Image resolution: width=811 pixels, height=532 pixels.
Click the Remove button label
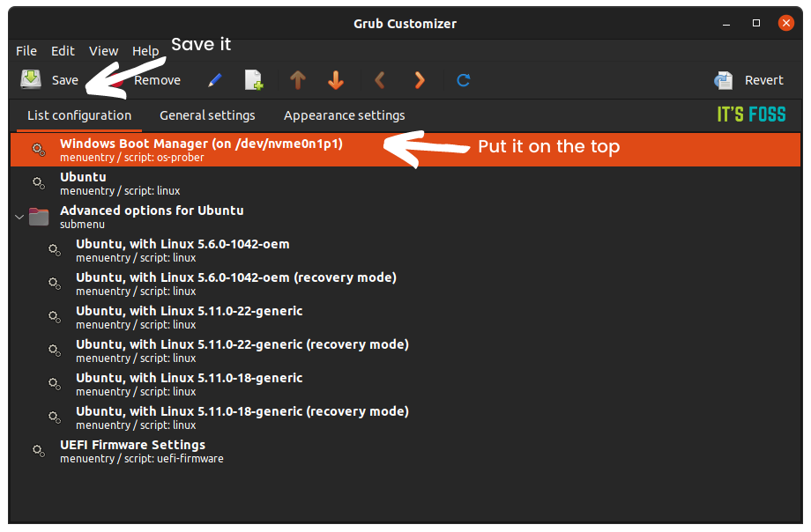tap(157, 80)
